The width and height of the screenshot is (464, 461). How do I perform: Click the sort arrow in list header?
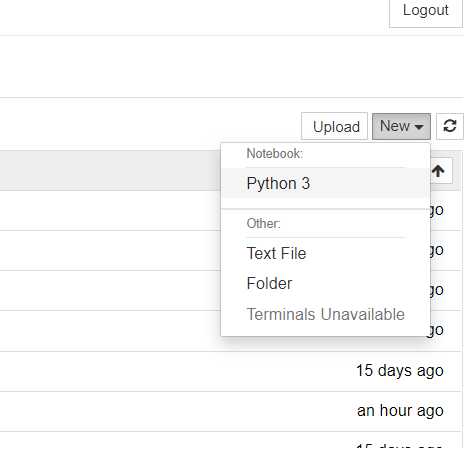pyautogui.click(x=438, y=171)
